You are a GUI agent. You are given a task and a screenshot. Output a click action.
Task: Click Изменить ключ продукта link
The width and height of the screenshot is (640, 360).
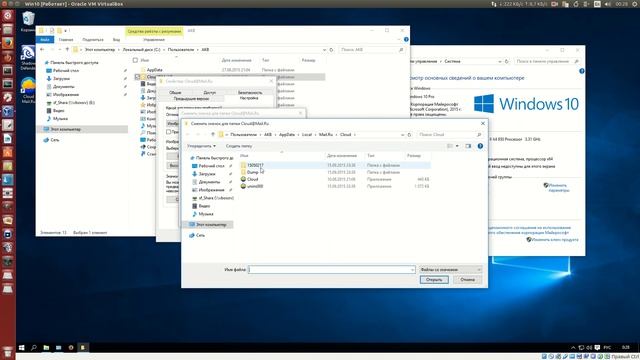point(555,240)
